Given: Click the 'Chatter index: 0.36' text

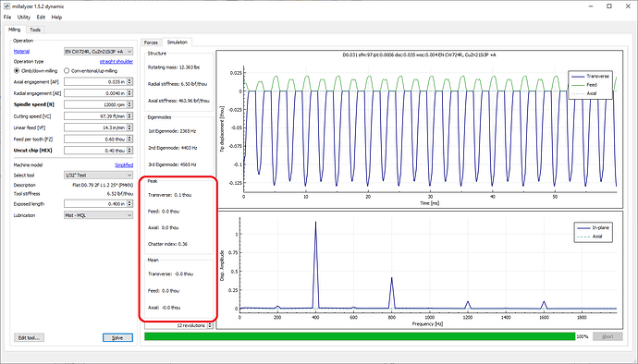Looking at the screenshot, I should click(167, 244).
